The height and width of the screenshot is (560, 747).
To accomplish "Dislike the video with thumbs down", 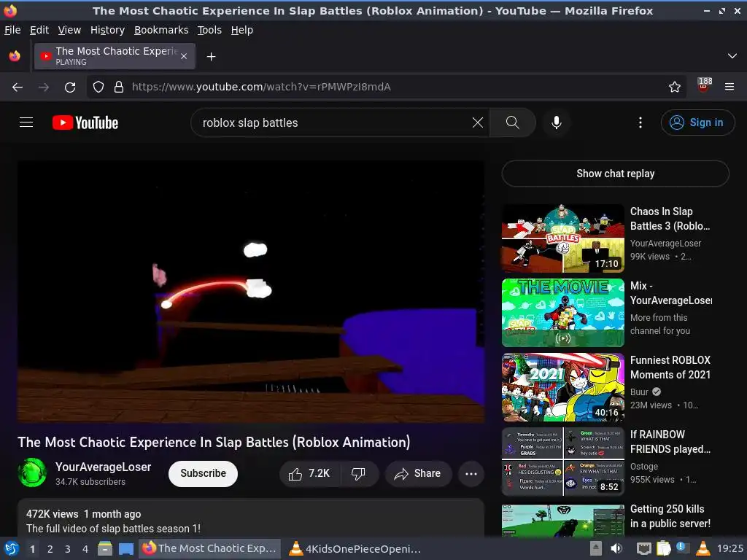I will [359, 473].
